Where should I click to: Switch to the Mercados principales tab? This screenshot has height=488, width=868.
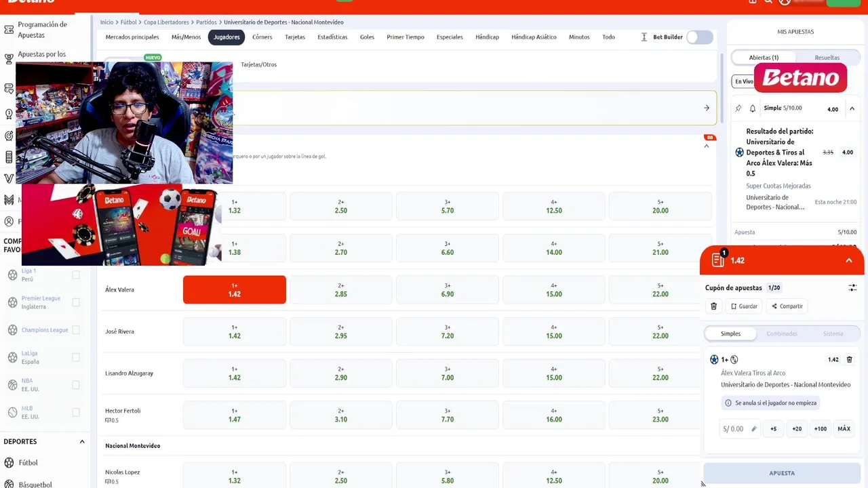pos(132,37)
